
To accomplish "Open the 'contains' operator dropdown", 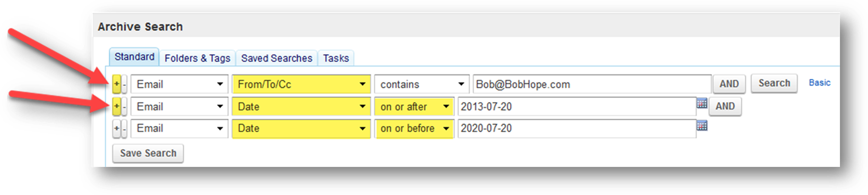I will point(422,84).
